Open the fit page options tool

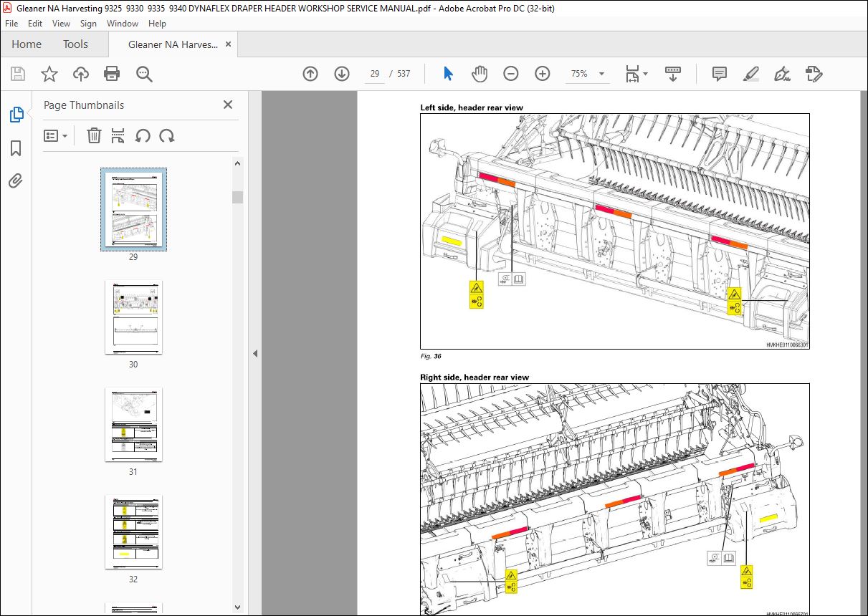636,74
